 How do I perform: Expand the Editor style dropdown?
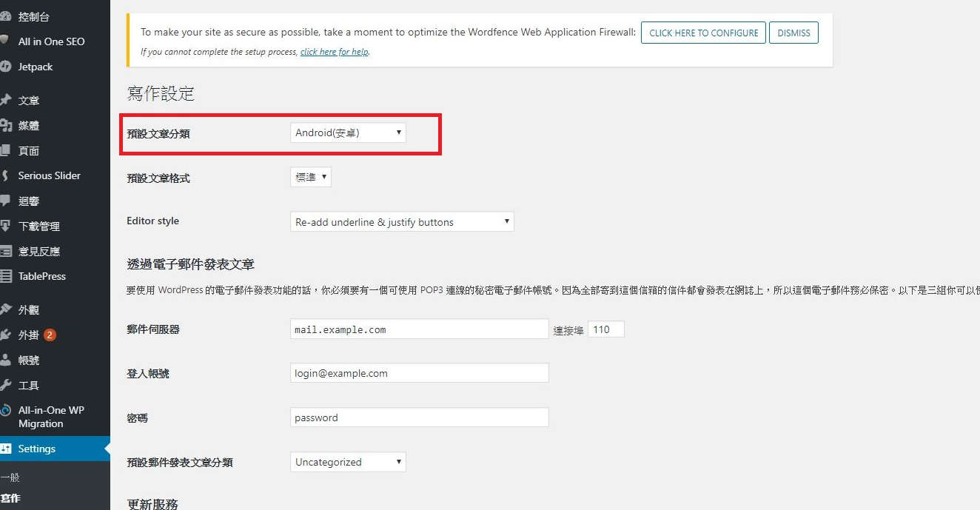tap(402, 222)
